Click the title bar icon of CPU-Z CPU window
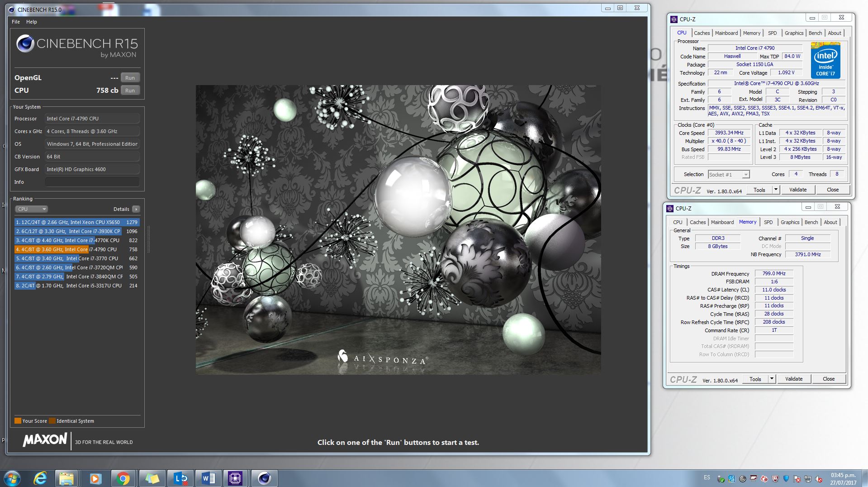The width and height of the screenshot is (868, 487). tap(674, 19)
